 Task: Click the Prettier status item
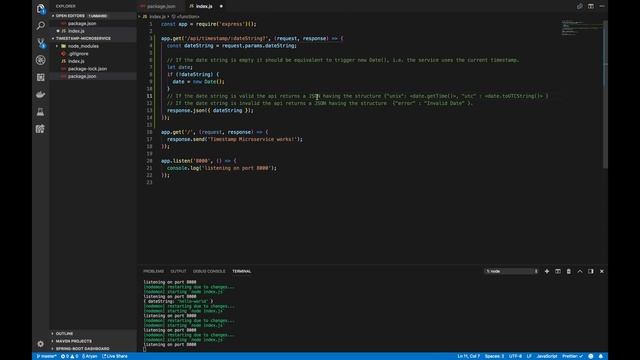[572, 356]
